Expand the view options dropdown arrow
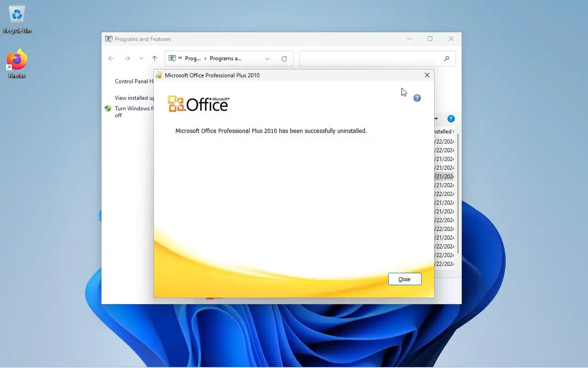Viewport: 588px width, 368px height. (436, 119)
